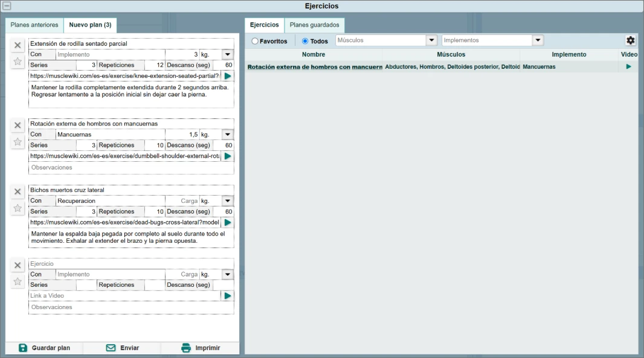Viewport: 644px width, 358px height.
Task: Click Series field in the empty exercise card
Action: tap(86, 285)
